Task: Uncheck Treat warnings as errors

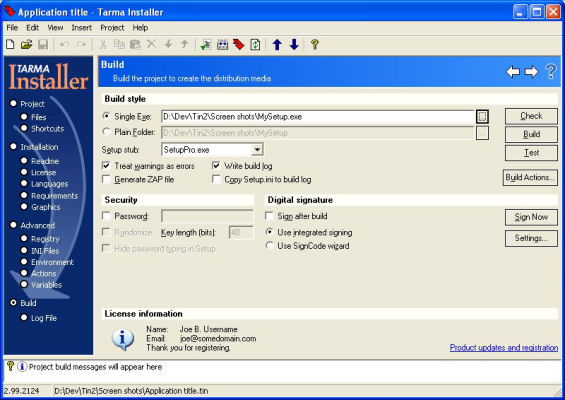Action: coord(106,166)
